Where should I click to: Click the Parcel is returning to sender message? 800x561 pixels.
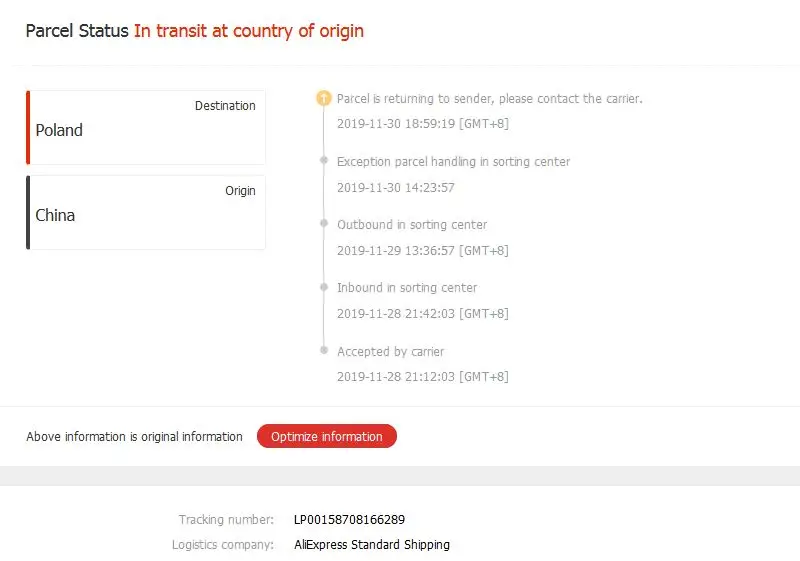[x=489, y=99]
